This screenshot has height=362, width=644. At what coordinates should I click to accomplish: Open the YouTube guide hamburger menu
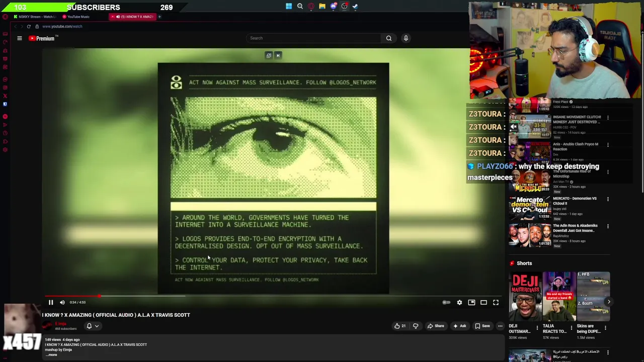click(x=20, y=38)
